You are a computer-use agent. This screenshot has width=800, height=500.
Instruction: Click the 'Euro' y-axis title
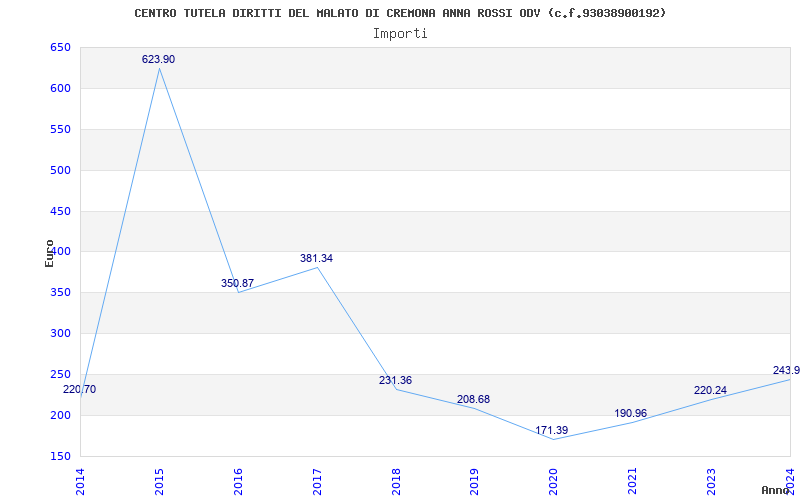point(49,253)
